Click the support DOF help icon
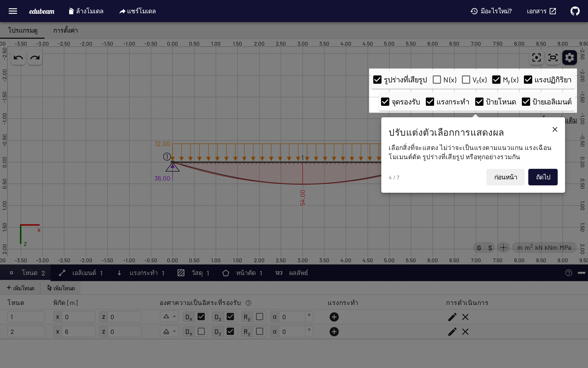The image size is (588, 368). click(x=248, y=303)
